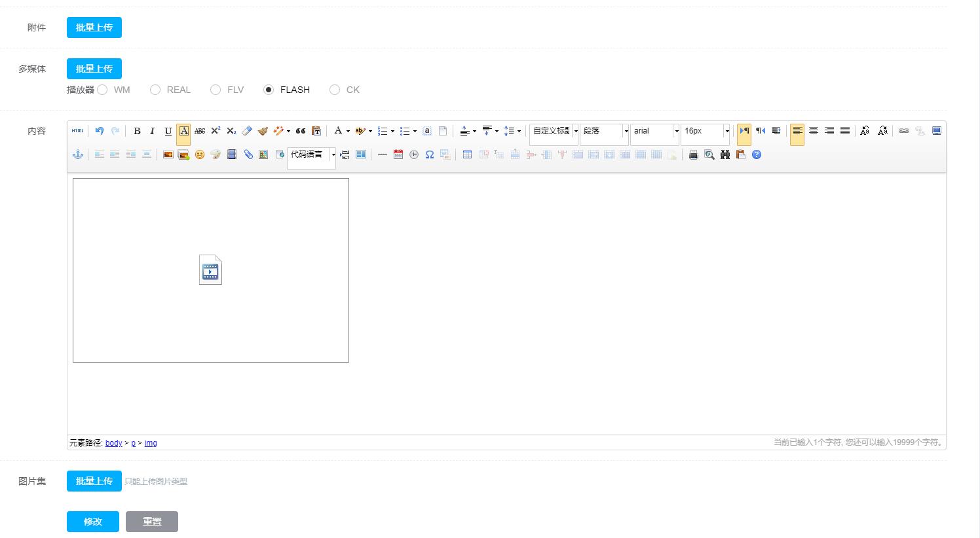Screen dimensions: 980x538
Task: Reset the form with 重置 button
Action: coord(152,522)
